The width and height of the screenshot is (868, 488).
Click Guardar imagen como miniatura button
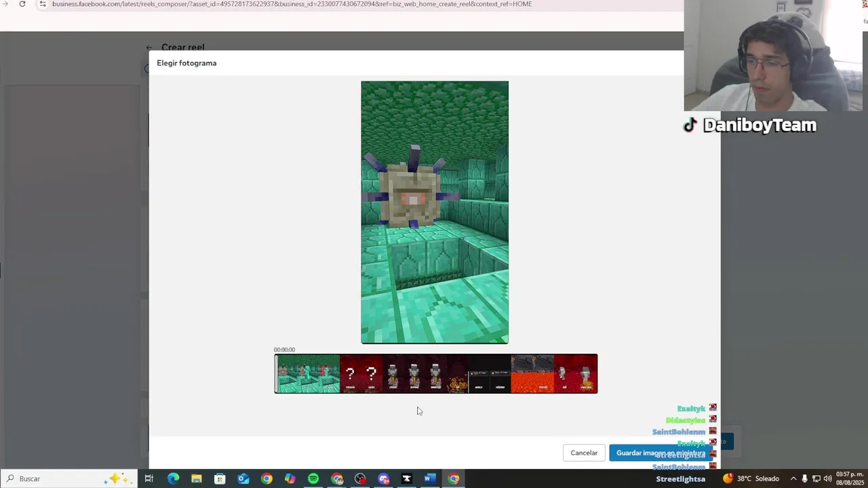(660, 453)
